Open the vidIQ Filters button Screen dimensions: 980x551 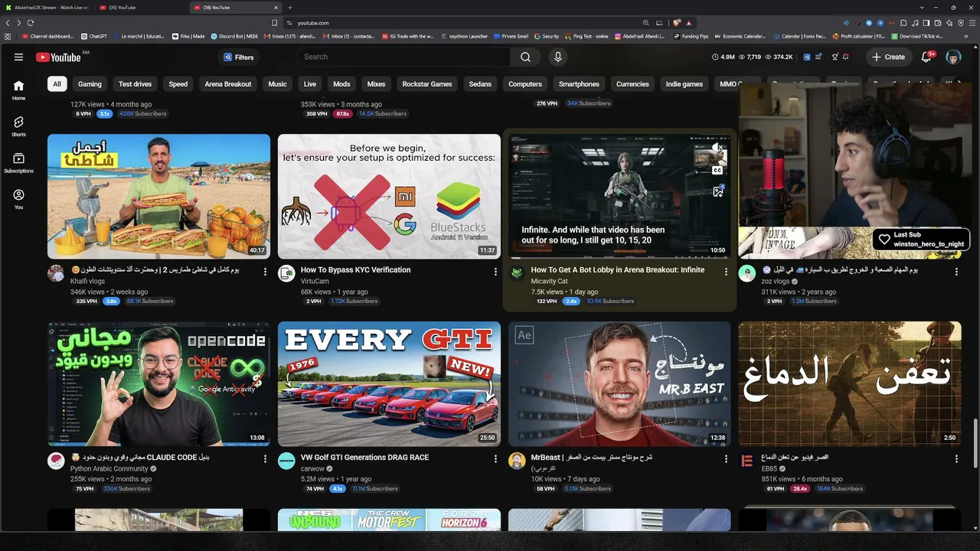pyautogui.click(x=239, y=57)
